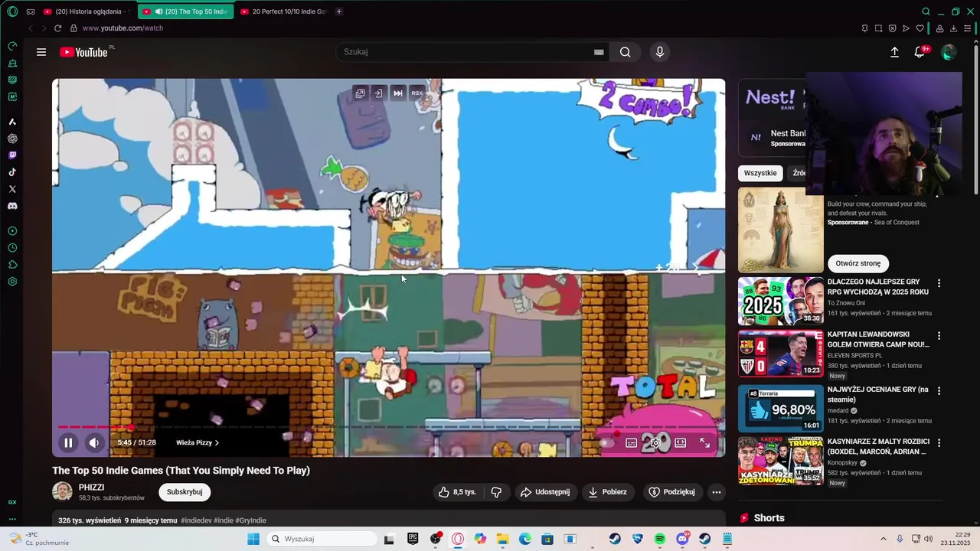Open options for 'KASYNIARZE Z MALTY' video

pos(939,442)
